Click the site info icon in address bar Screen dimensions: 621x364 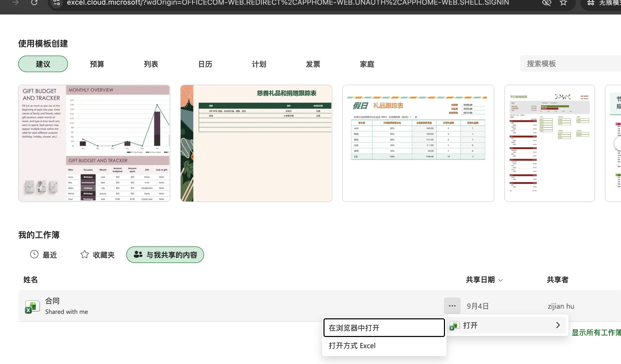click(x=56, y=3)
